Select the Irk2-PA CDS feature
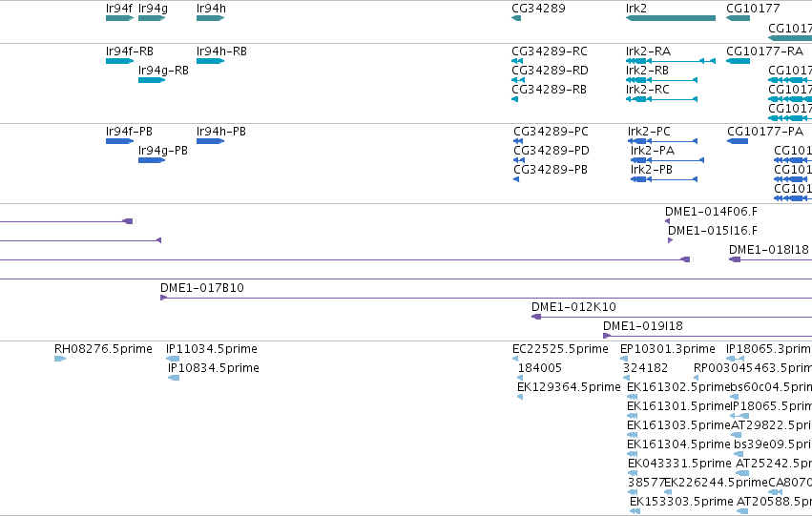The image size is (812, 516). tap(668, 160)
